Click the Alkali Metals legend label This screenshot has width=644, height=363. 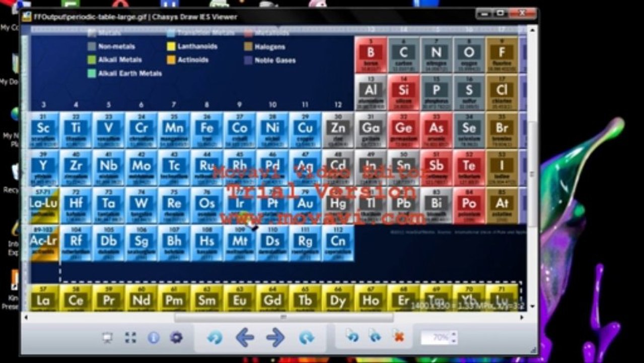[120, 59]
